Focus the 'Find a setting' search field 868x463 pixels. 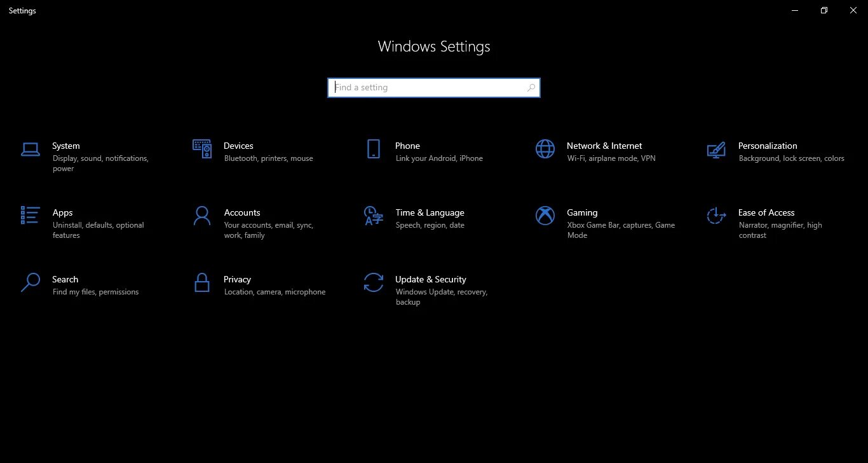[x=434, y=88]
